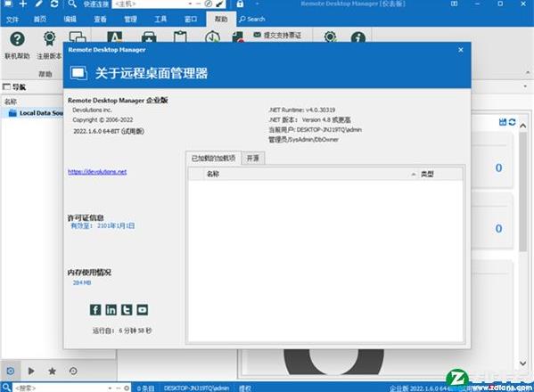
Task: Click the license valid-until date text
Action: click(103, 226)
